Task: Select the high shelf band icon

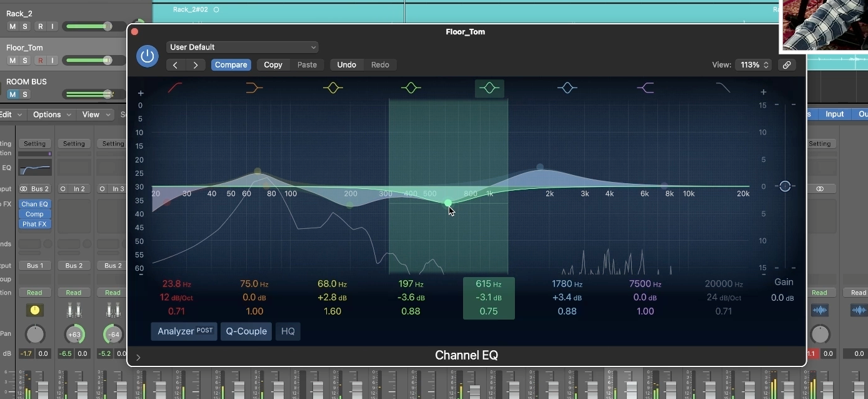Action: [646, 88]
